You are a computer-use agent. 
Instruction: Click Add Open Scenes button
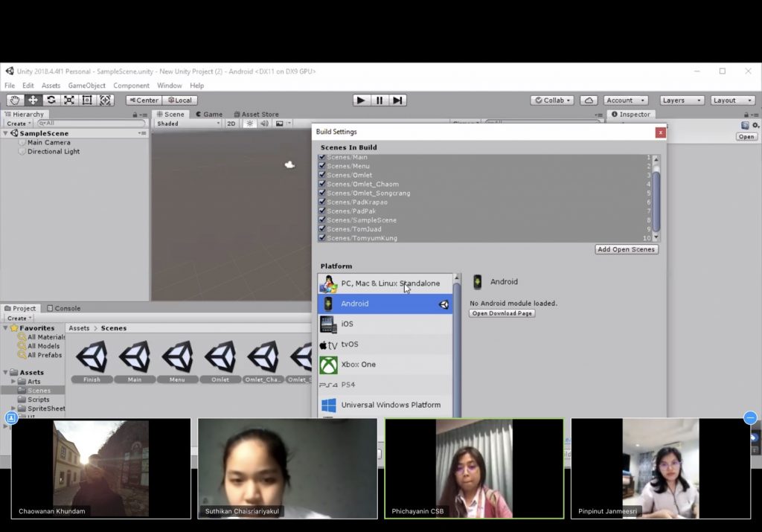(627, 249)
